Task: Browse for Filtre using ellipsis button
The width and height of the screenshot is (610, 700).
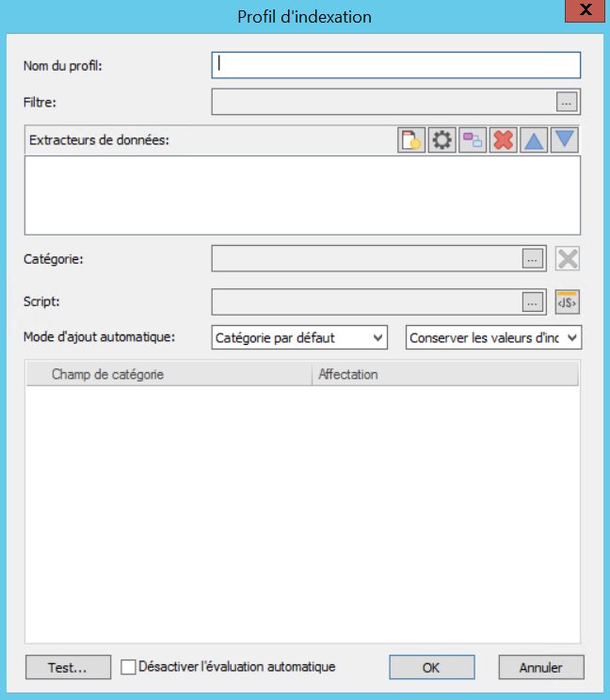Action: coord(566,101)
